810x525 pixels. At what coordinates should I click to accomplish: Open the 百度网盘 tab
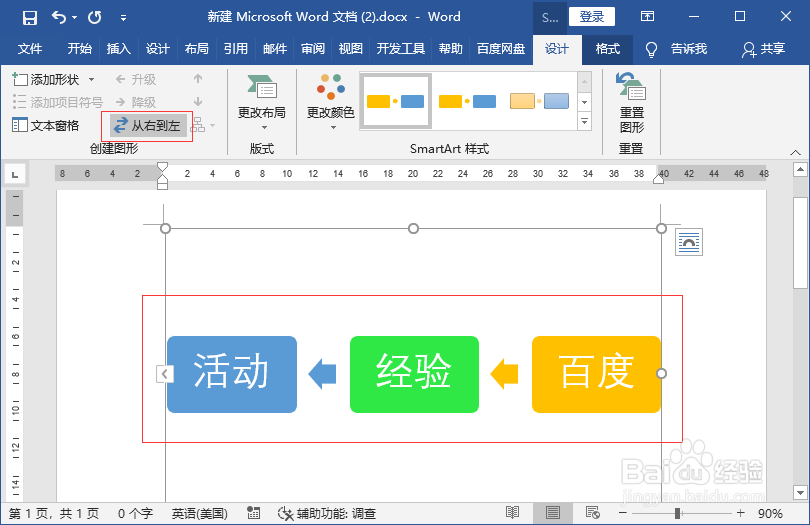coord(501,49)
